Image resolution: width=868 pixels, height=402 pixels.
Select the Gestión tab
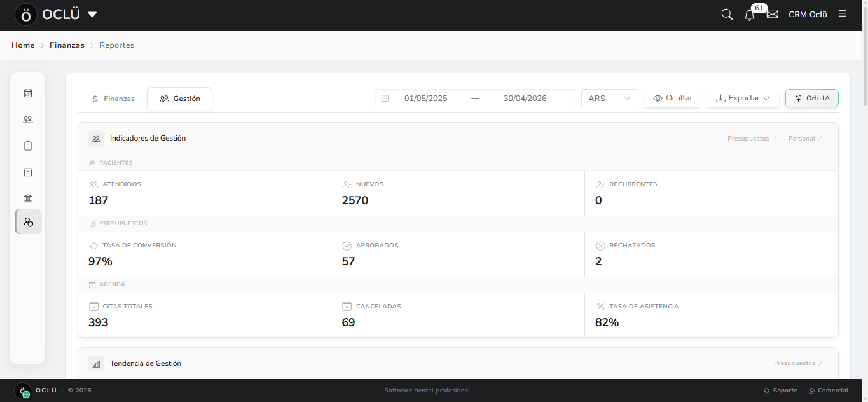tap(180, 99)
